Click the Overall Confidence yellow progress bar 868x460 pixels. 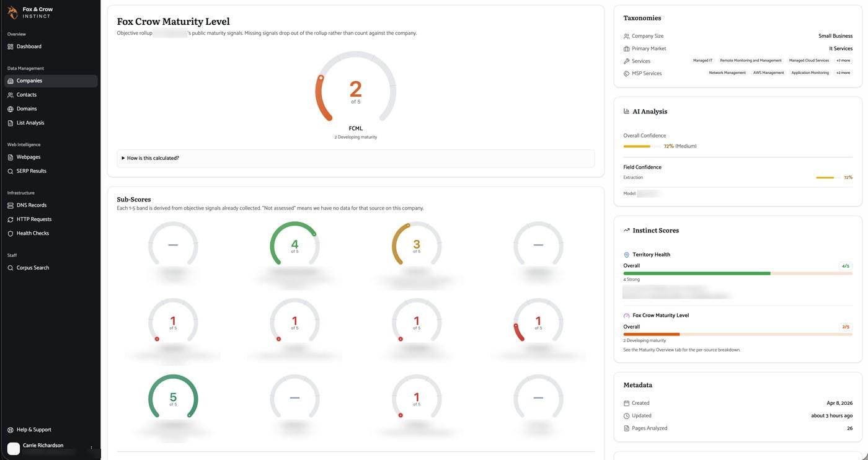tap(641, 146)
